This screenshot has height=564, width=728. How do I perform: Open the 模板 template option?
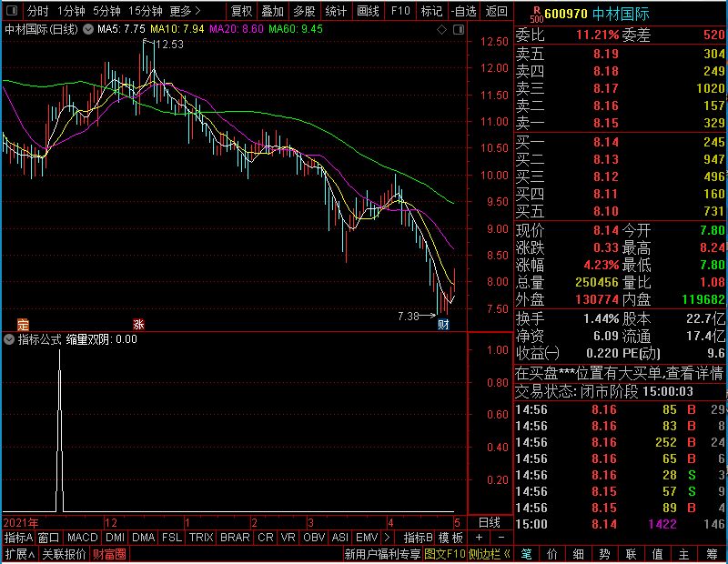[x=450, y=538]
